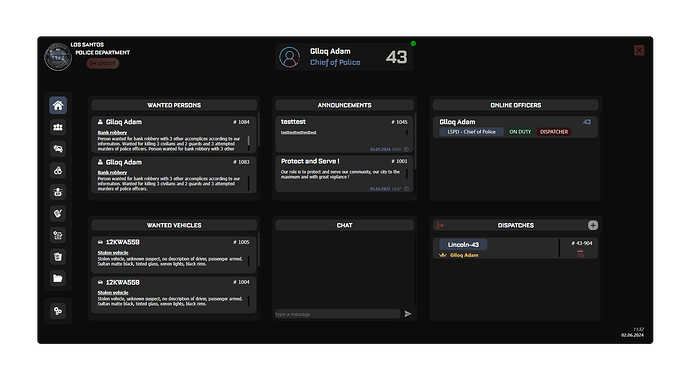Click the Lincoln-43 dispatch unit tag
Screen dimensions: 690x387
[x=463, y=244]
